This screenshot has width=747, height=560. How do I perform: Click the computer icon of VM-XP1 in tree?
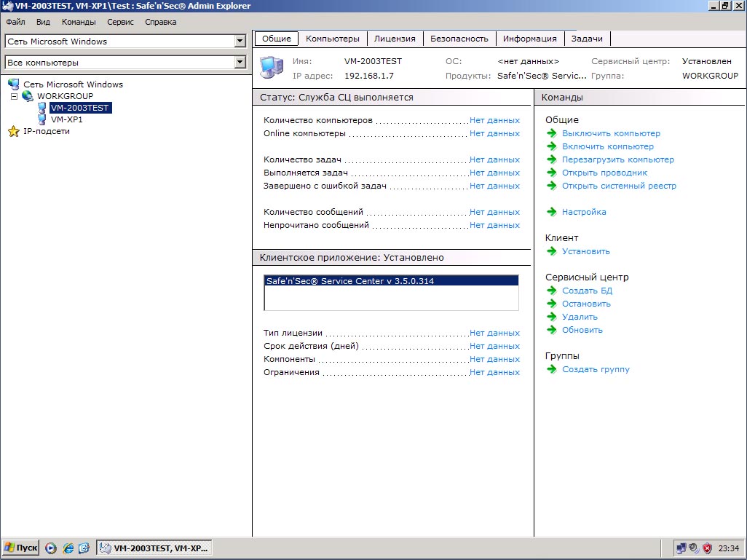(x=42, y=119)
